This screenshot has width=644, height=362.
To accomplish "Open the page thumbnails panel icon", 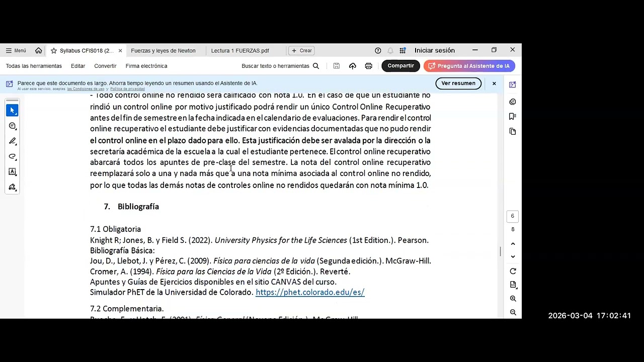I will 513,131.
